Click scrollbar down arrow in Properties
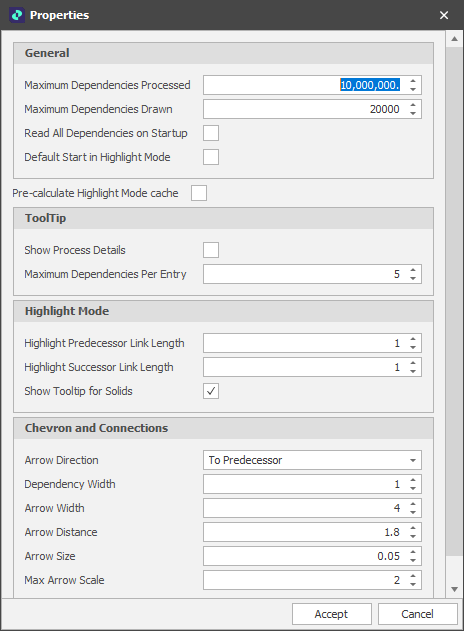Viewport: 464px width, 631px height. click(x=455, y=590)
